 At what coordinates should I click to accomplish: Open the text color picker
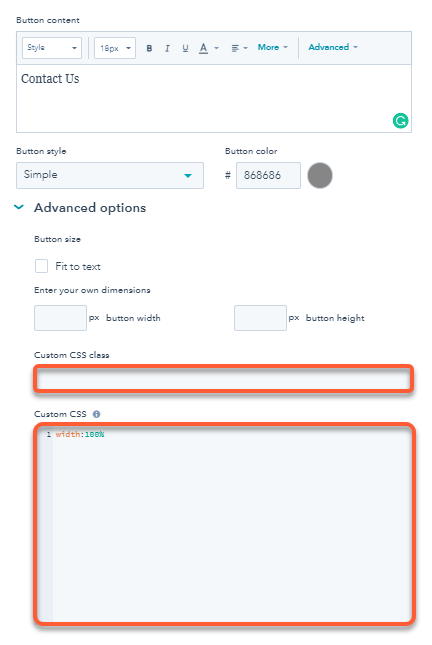coord(208,48)
